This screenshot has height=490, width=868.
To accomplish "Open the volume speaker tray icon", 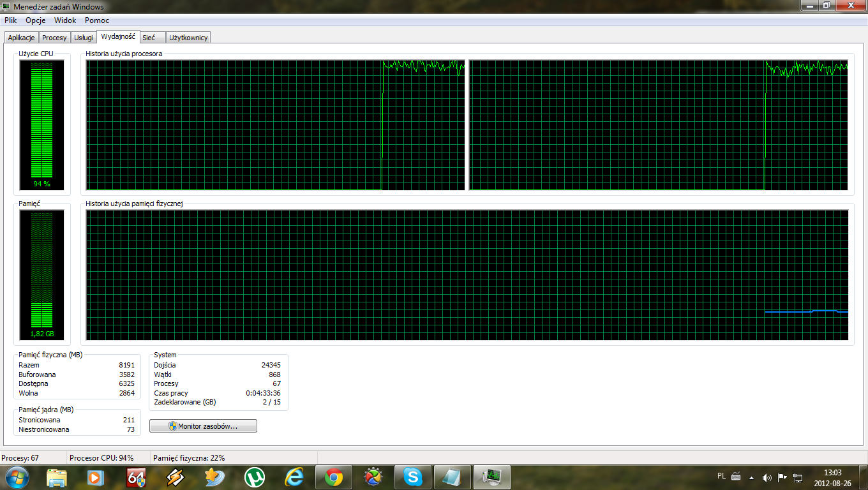I will click(x=767, y=477).
